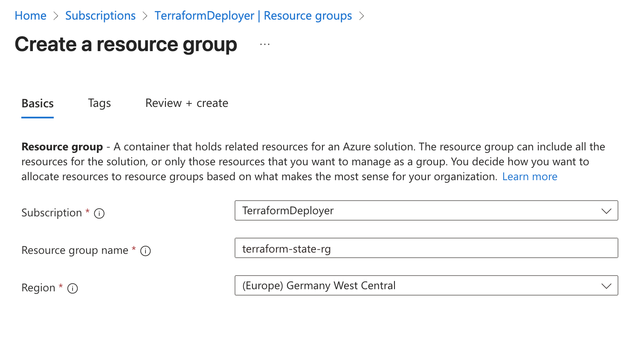
Task: Go back to Subscriptions breadcrumb link
Action: coord(100,16)
